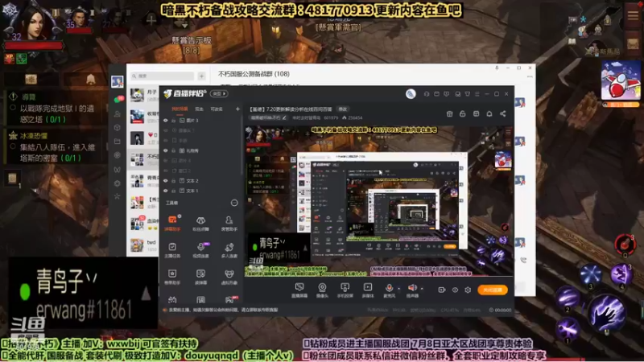644x362 pixels.
Task: Toggle preview with the bottom-bar eye icon
Action: click(455, 290)
